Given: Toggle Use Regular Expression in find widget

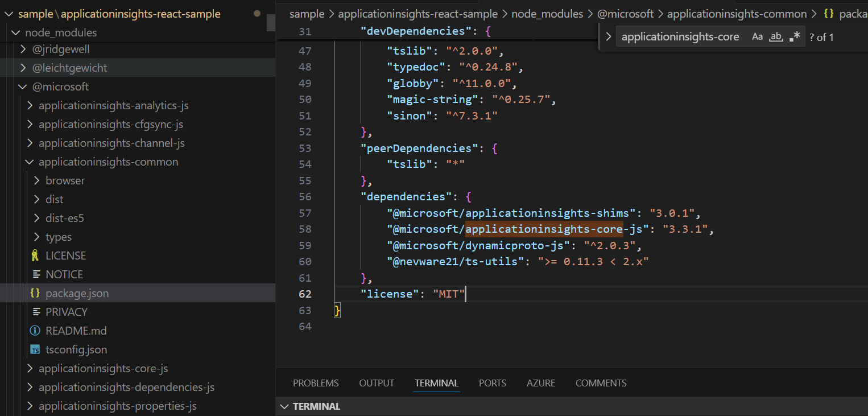Looking at the screenshot, I should (x=795, y=37).
